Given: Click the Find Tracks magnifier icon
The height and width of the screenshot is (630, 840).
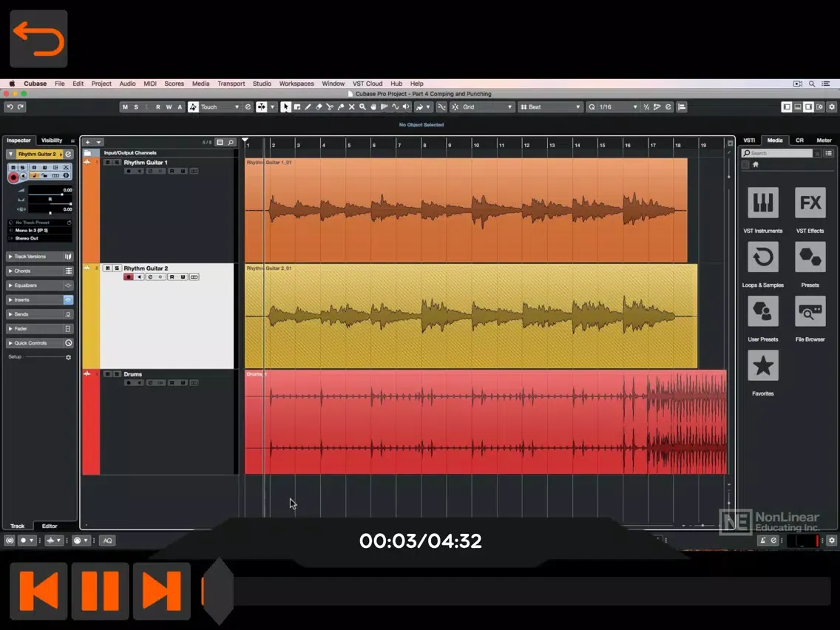Looking at the screenshot, I should [x=231, y=142].
